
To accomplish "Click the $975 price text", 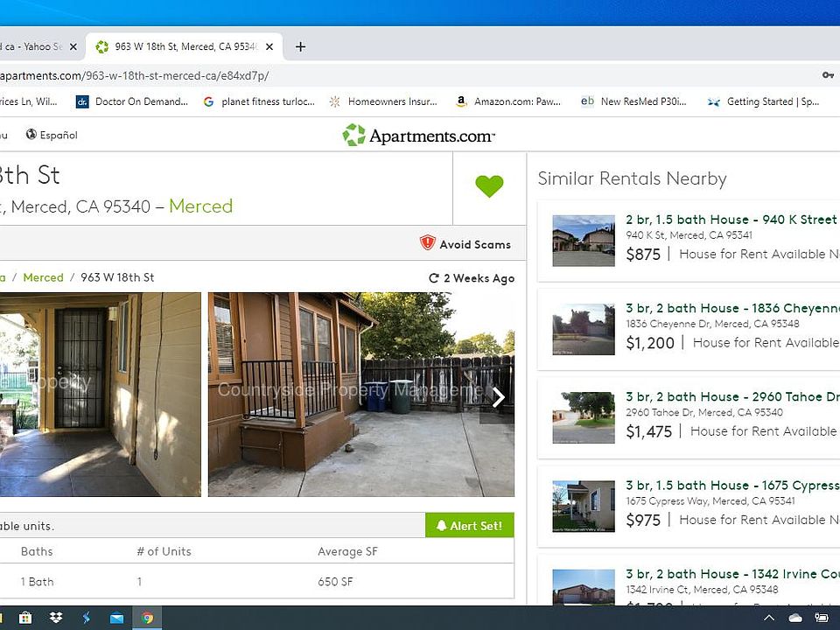I will (643, 520).
